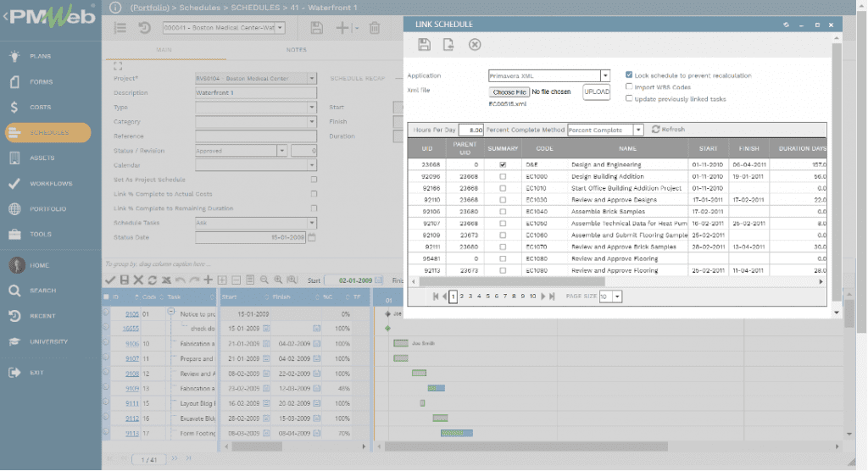Click the Gantt chart horizontal scrollbar
The height and width of the screenshot is (471, 868).
526,446
